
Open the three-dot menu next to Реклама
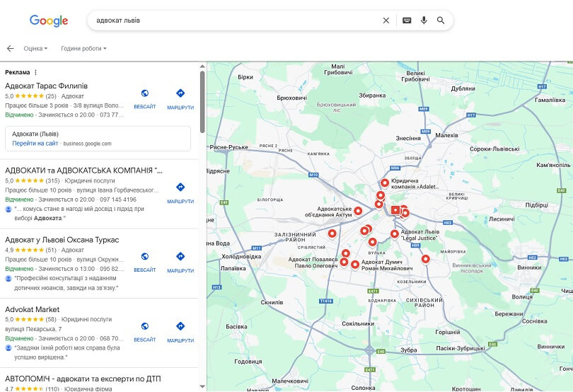(x=35, y=72)
